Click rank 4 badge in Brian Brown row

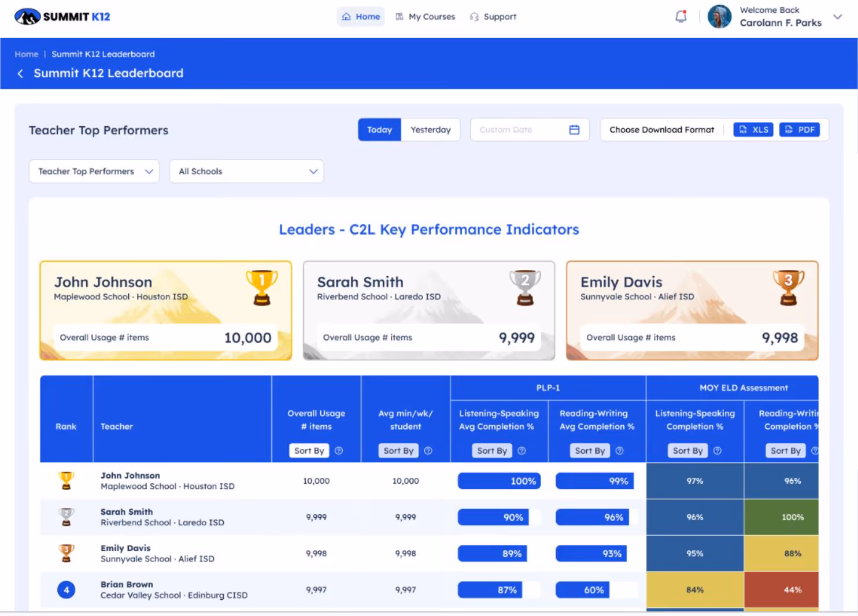pos(66,590)
